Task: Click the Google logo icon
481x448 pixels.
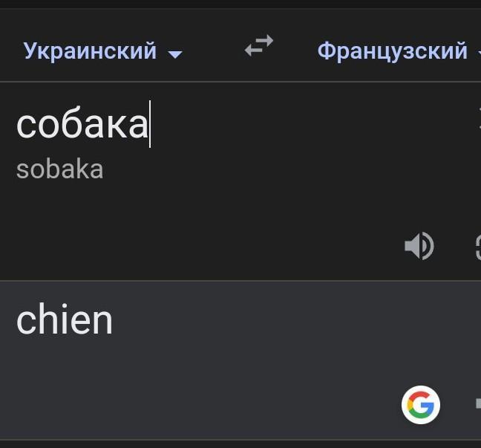Action: [421, 405]
